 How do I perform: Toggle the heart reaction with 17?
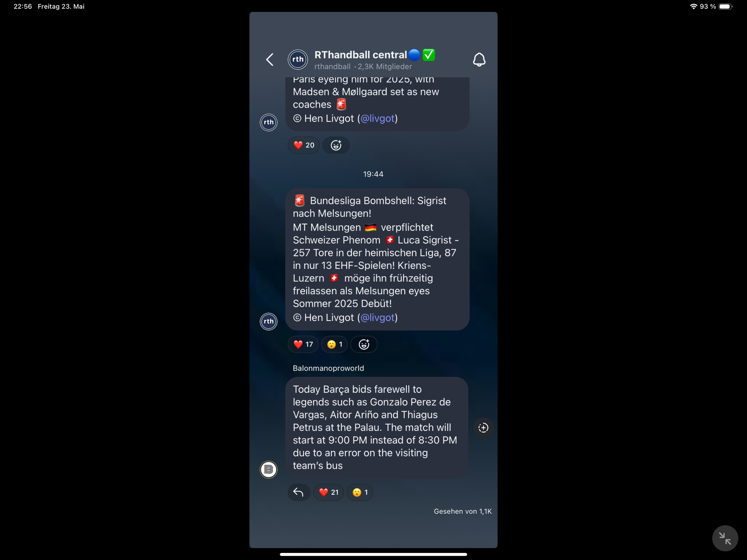[x=303, y=344]
